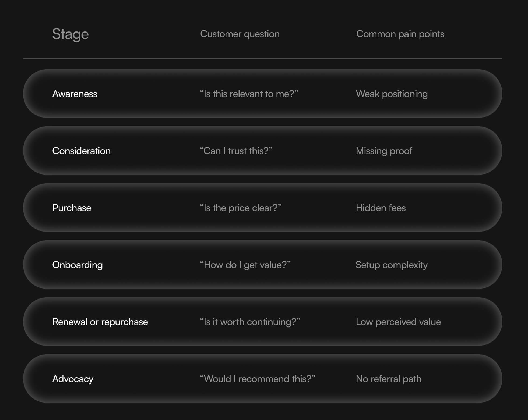Select the Hidden fees pain point

tap(381, 208)
